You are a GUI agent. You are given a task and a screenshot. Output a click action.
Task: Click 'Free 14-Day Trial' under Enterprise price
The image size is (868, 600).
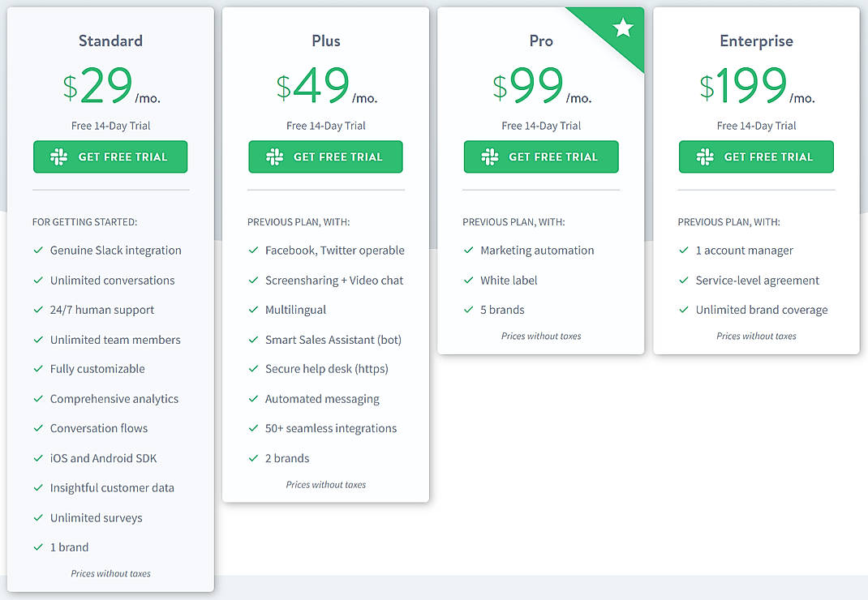tap(756, 126)
